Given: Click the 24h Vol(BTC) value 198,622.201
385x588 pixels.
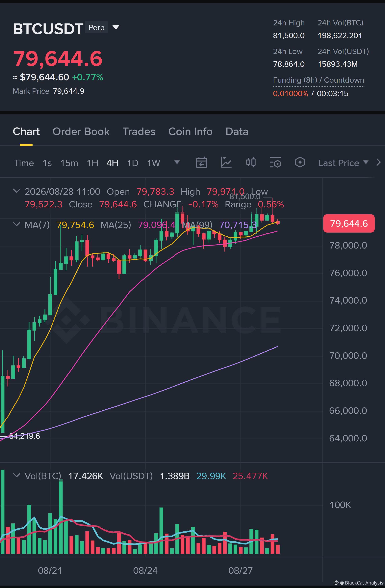Looking at the screenshot, I should [x=340, y=36].
